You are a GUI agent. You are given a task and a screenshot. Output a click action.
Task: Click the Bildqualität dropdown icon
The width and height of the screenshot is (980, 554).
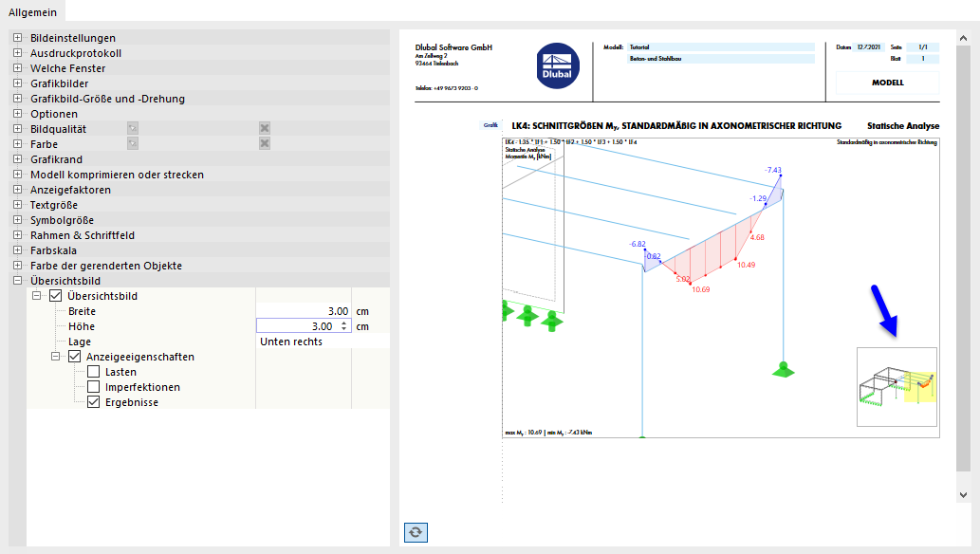click(x=133, y=128)
